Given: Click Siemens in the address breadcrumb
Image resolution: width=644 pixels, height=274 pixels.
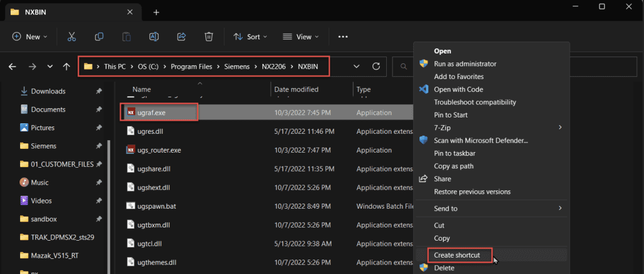Looking at the screenshot, I should (237, 67).
